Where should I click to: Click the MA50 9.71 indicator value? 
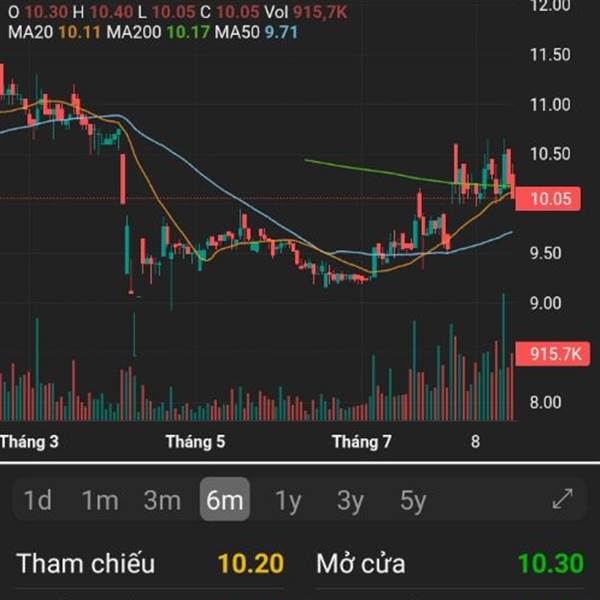tap(256, 32)
